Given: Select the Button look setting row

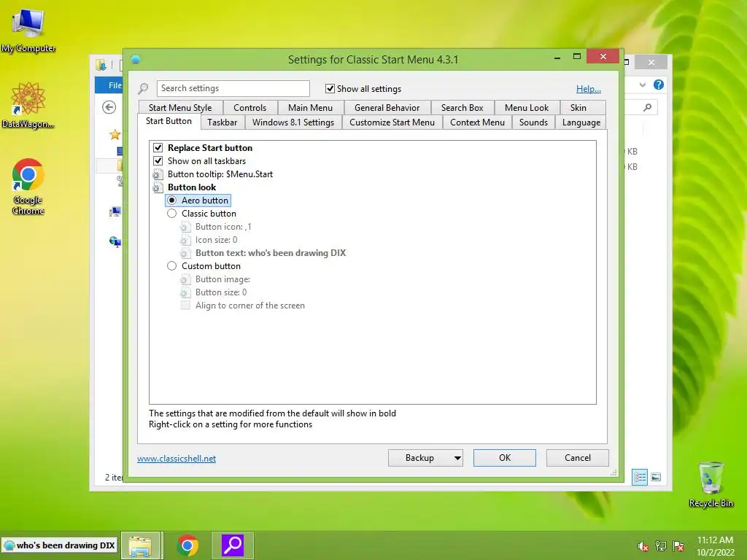Looking at the screenshot, I should click(192, 187).
